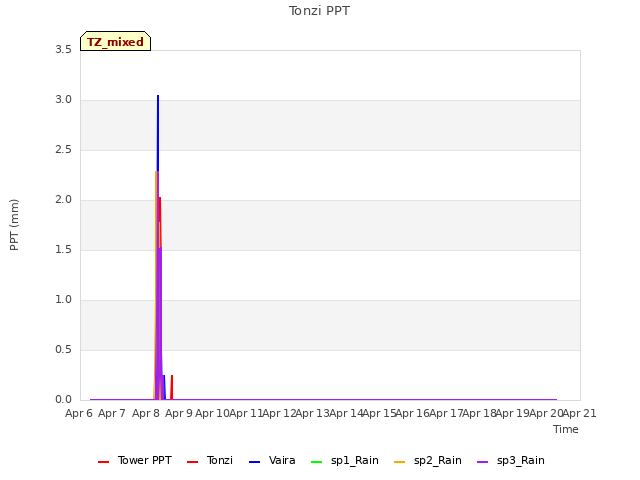Click the 0.0 y-axis tick label

pos(63,400)
